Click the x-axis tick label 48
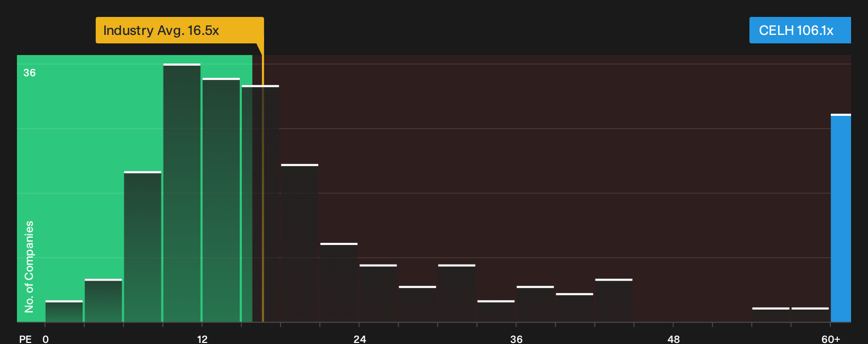The height and width of the screenshot is (344, 868). (674, 339)
